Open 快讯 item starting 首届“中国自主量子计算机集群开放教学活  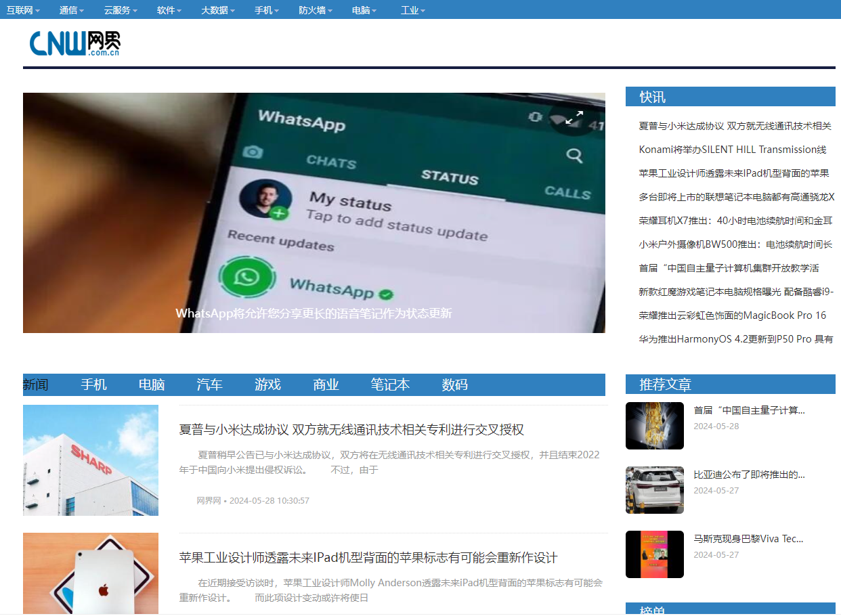pos(729,268)
